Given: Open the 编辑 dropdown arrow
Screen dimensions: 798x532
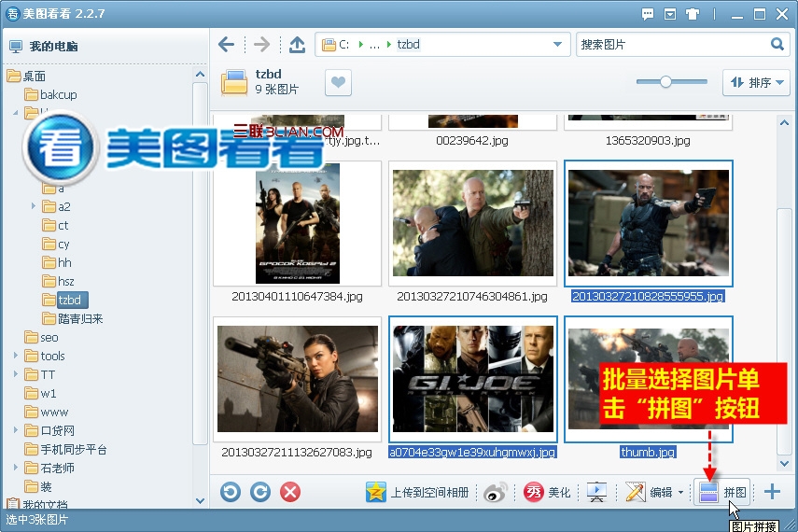Looking at the screenshot, I should (681, 492).
